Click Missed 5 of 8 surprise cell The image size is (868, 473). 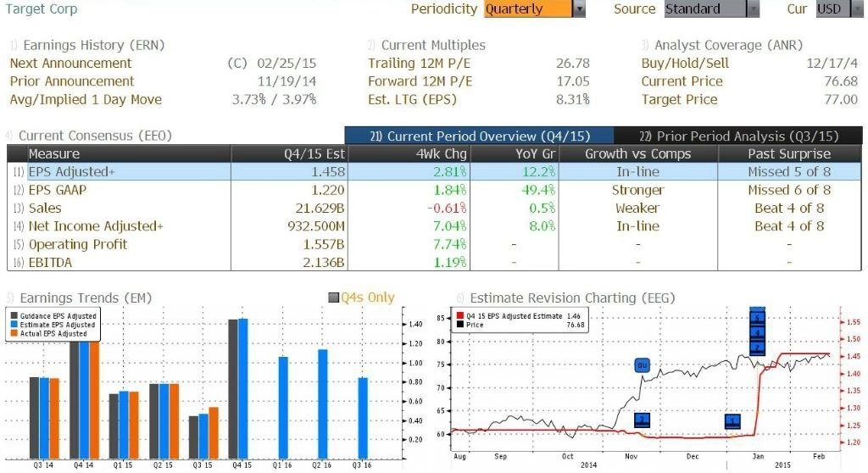pyautogui.click(x=789, y=172)
